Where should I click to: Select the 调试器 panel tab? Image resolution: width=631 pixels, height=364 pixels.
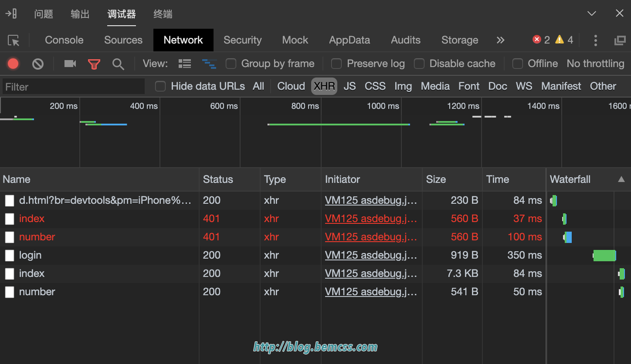122,14
